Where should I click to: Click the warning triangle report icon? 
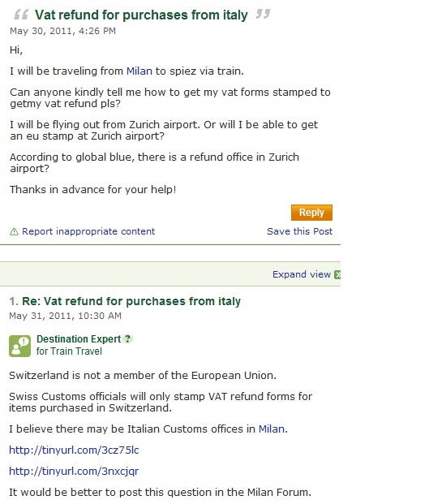(x=14, y=231)
